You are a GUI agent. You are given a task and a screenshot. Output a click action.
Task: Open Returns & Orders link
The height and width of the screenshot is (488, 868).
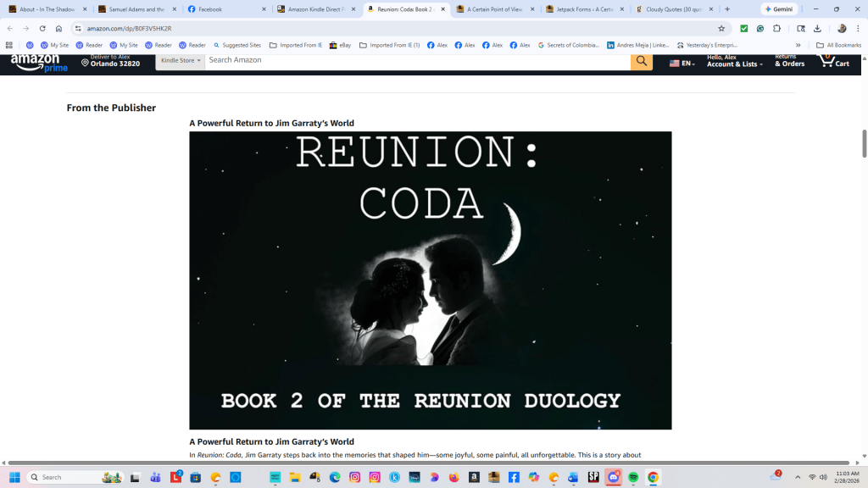tap(789, 61)
